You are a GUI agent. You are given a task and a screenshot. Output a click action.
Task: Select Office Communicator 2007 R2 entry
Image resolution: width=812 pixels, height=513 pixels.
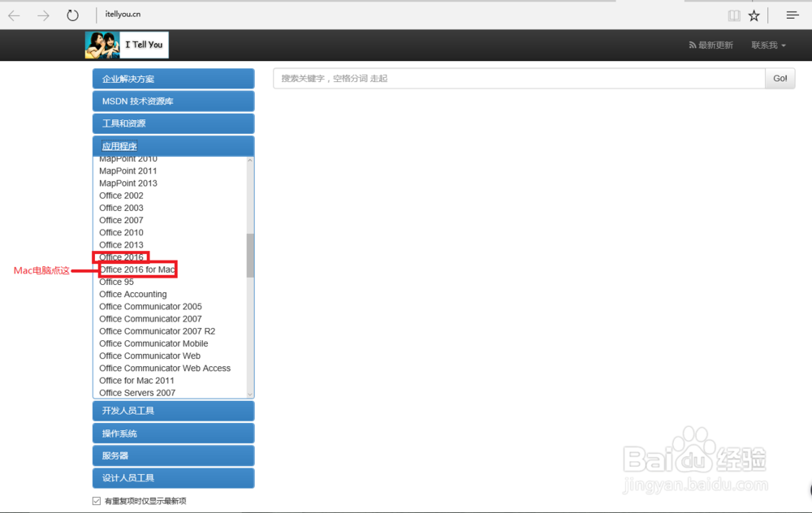point(157,331)
